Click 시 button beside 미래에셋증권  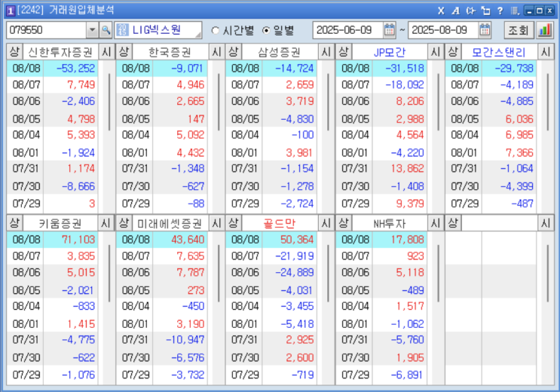(216, 223)
